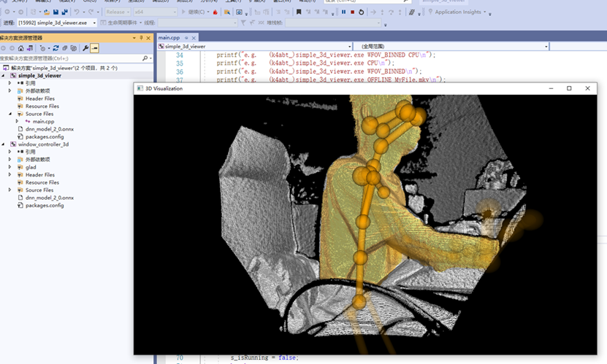Select the window_controller_3d project
This screenshot has height=364, width=607.
(43, 144)
